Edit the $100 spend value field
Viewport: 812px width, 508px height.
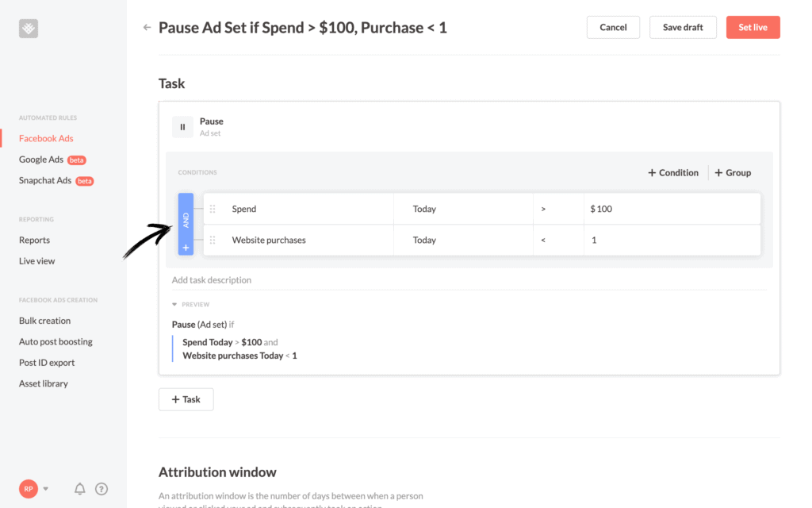click(x=672, y=209)
